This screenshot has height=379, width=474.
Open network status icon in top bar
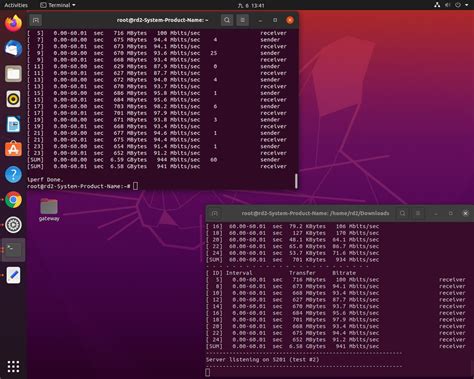coord(437,5)
